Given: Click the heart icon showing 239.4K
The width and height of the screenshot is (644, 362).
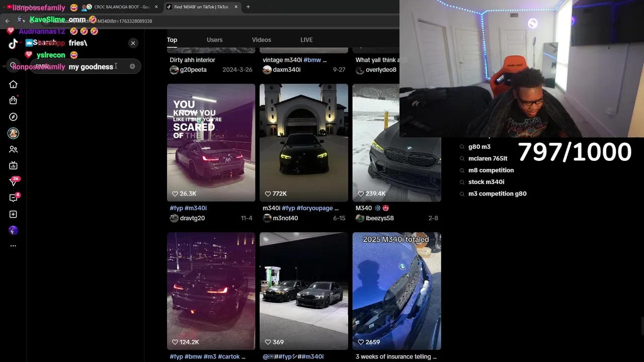Looking at the screenshot, I should (361, 194).
